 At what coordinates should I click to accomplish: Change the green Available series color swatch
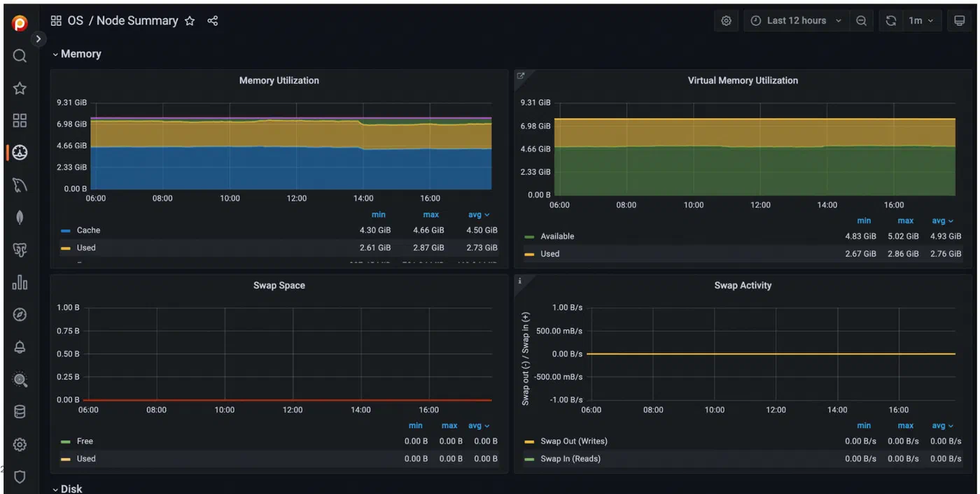[529, 237]
